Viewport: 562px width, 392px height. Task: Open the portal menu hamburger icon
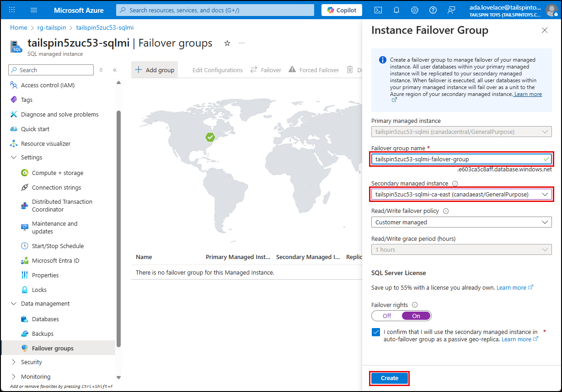point(33,10)
